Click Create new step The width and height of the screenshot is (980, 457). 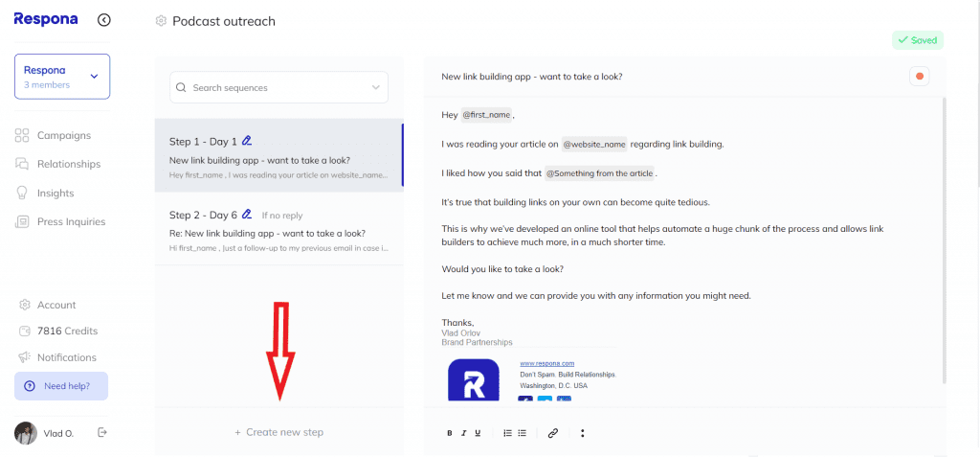point(278,432)
